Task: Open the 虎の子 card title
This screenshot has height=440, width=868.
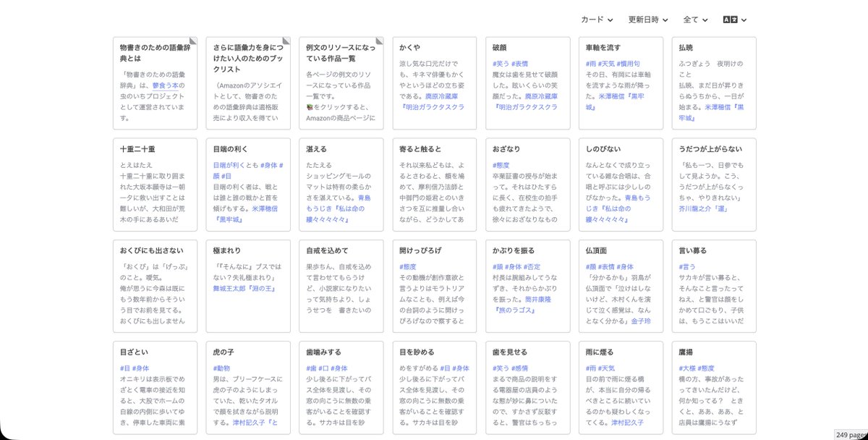Action: point(224,352)
